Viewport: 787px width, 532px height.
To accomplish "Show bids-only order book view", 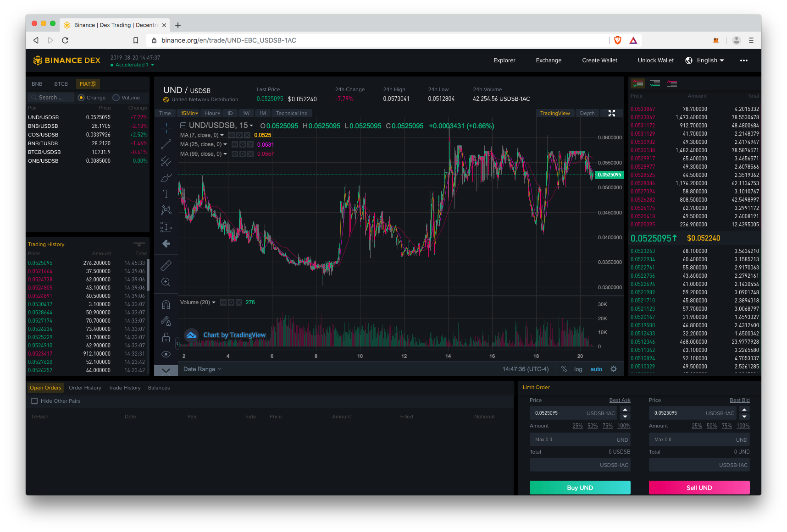I will 655,83.
